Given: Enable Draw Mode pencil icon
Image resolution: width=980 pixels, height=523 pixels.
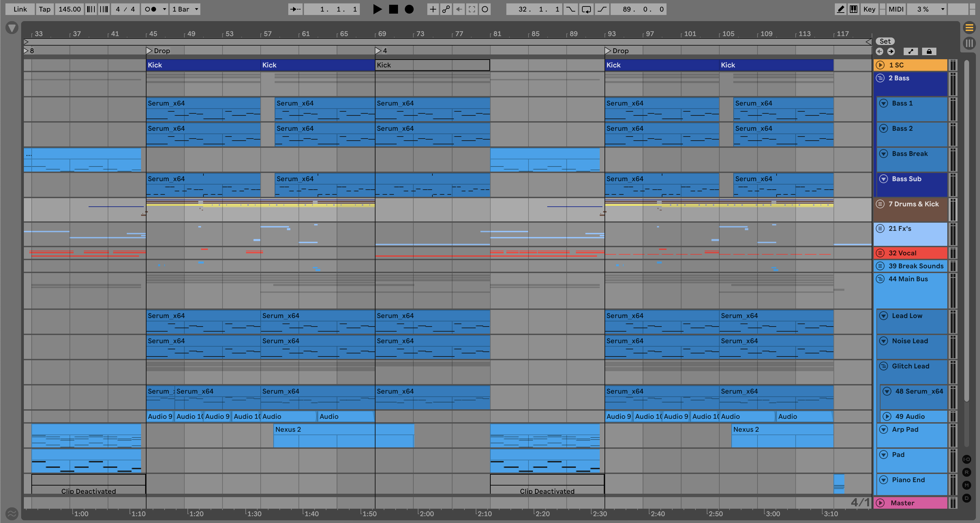Looking at the screenshot, I should 840,9.
